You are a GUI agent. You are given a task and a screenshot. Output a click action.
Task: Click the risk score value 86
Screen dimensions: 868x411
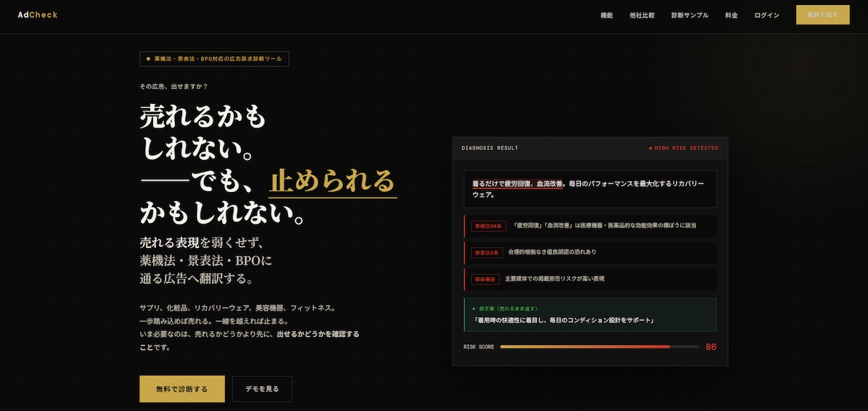click(711, 347)
